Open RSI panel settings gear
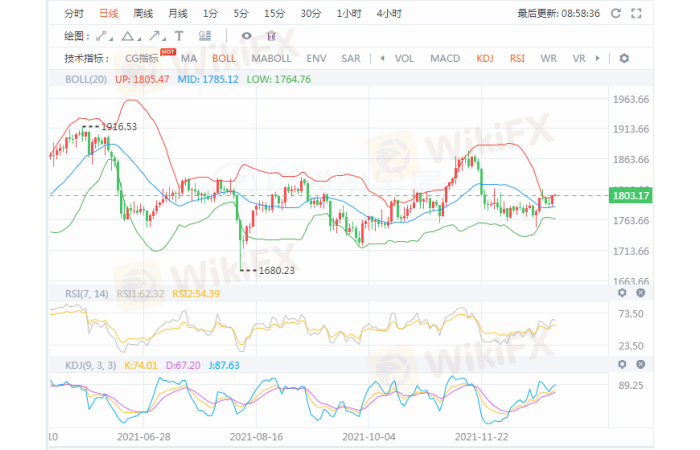The height and width of the screenshot is (450, 700). (x=621, y=293)
